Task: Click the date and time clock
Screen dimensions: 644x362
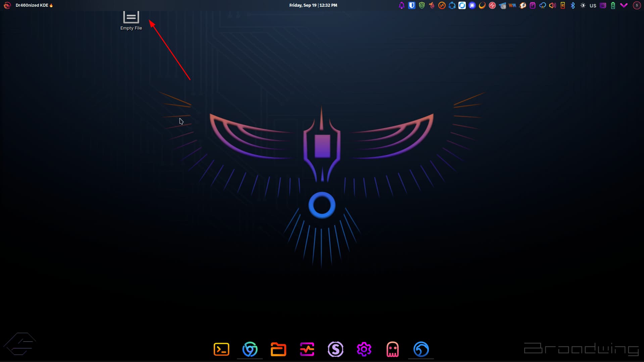Action: 313,5
